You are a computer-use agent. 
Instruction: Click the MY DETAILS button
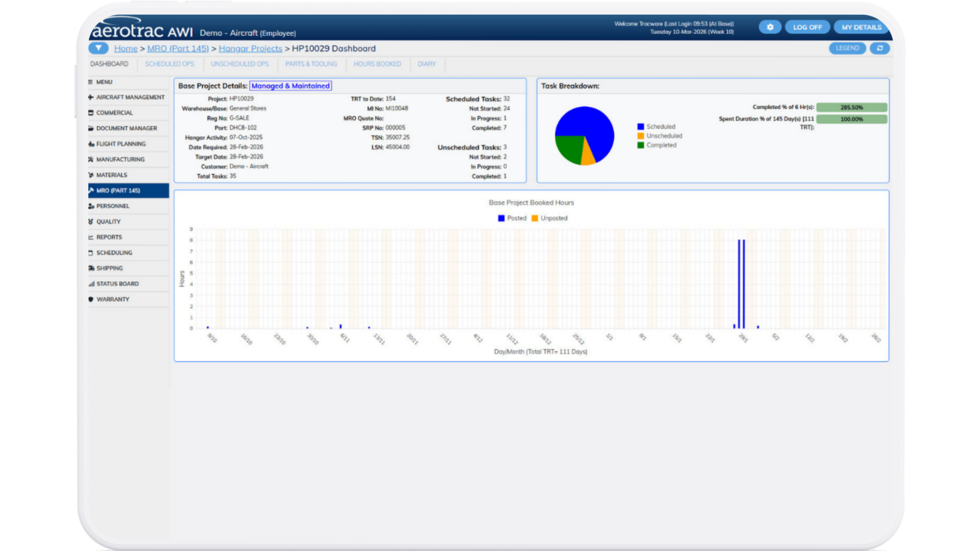tap(861, 27)
